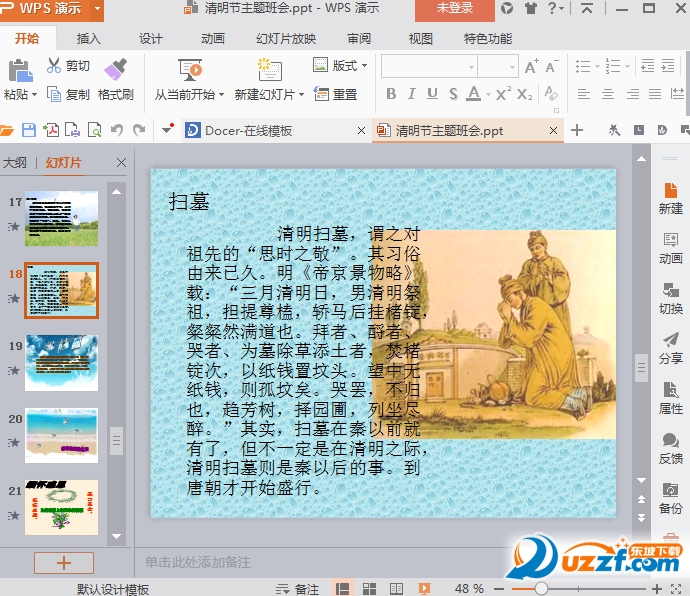Start slideshow with 从当前开始 icon

(x=190, y=69)
